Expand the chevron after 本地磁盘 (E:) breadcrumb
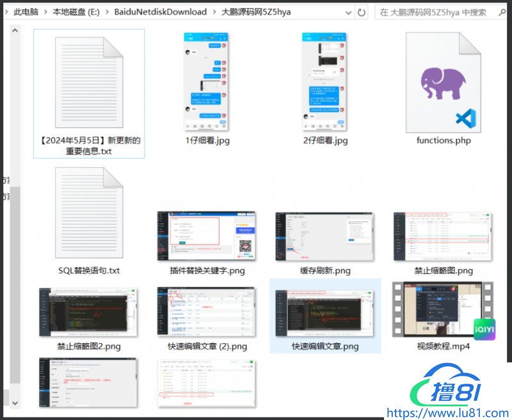 [x=108, y=12]
